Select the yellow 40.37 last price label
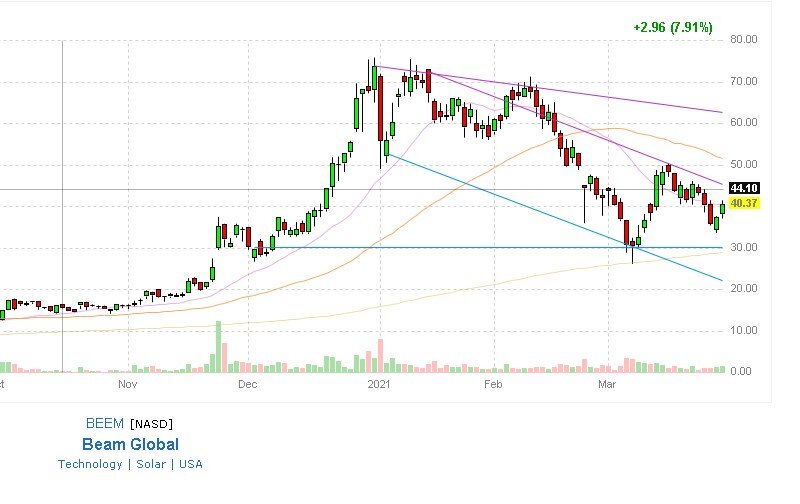The height and width of the screenshot is (504, 800). click(x=744, y=204)
